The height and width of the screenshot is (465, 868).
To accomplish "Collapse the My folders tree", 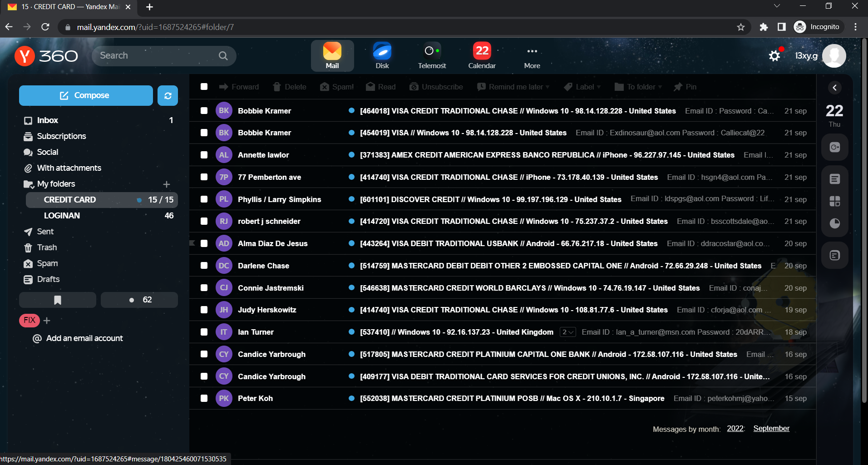I will point(29,184).
